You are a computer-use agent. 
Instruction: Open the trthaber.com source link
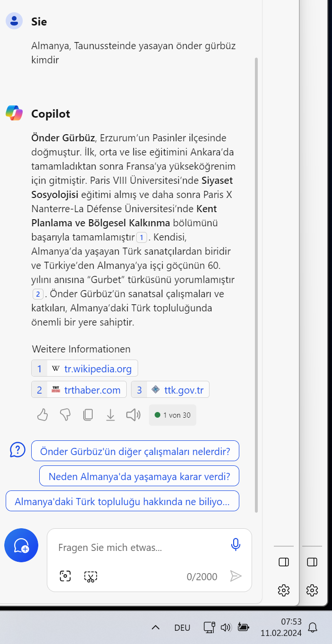(x=79, y=390)
